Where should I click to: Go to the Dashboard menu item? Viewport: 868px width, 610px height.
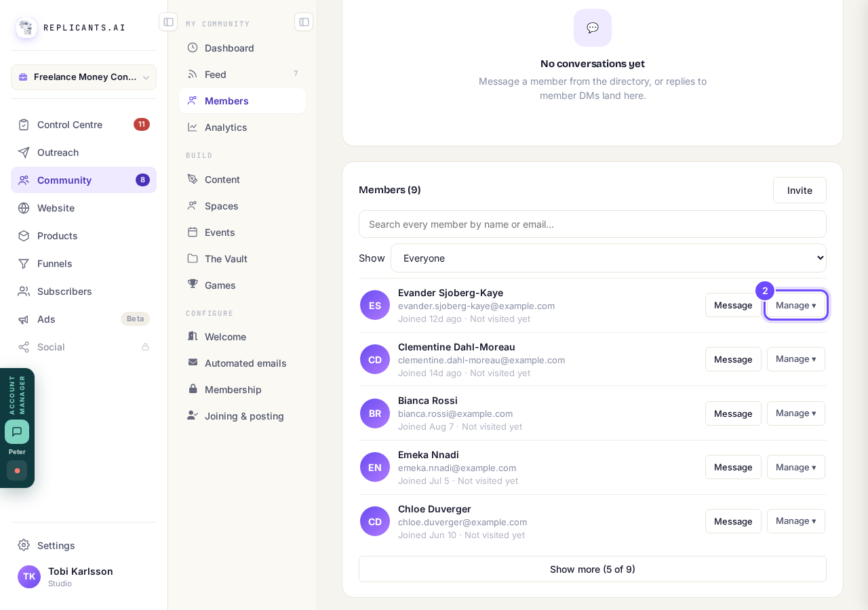[242, 47]
